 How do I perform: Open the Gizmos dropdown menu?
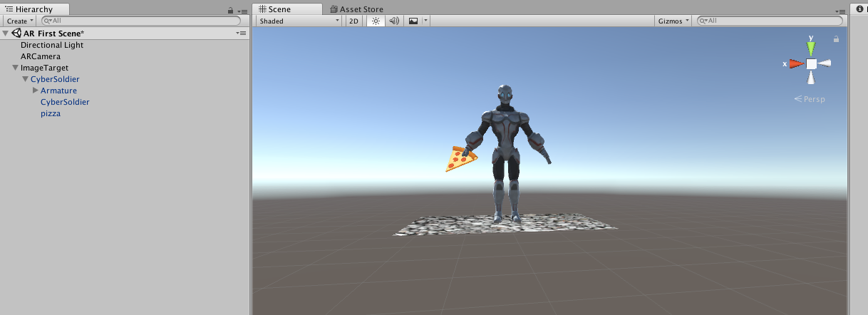[x=673, y=21]
